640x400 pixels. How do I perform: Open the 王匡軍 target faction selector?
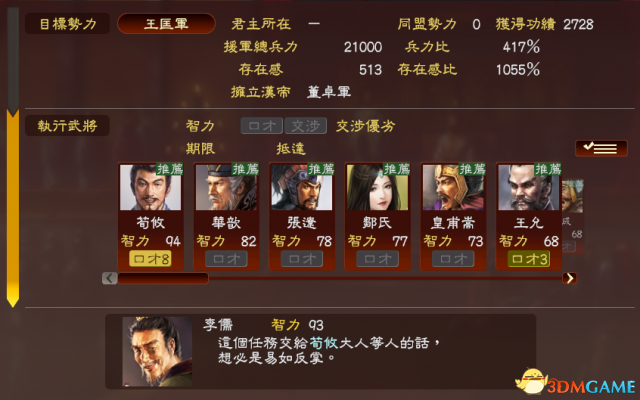pyautogui.click(x=166, y=24)
